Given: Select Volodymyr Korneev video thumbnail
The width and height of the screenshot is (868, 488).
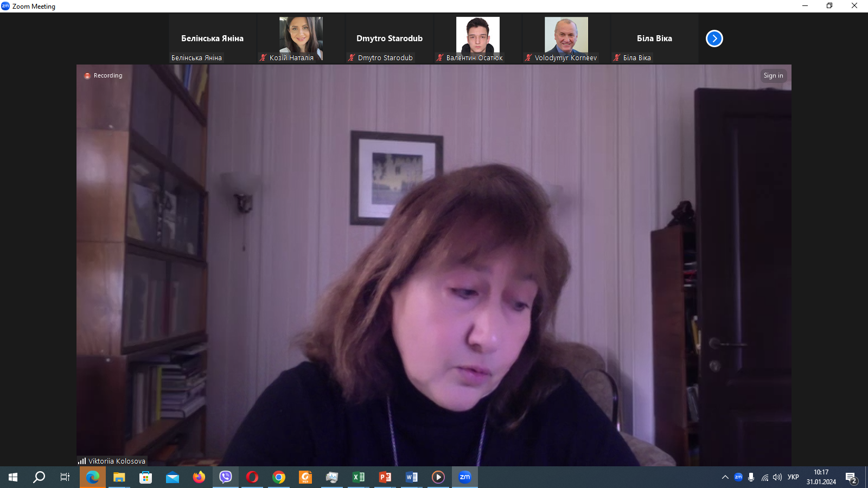Looking at the screenshot, I should [566, 38].
